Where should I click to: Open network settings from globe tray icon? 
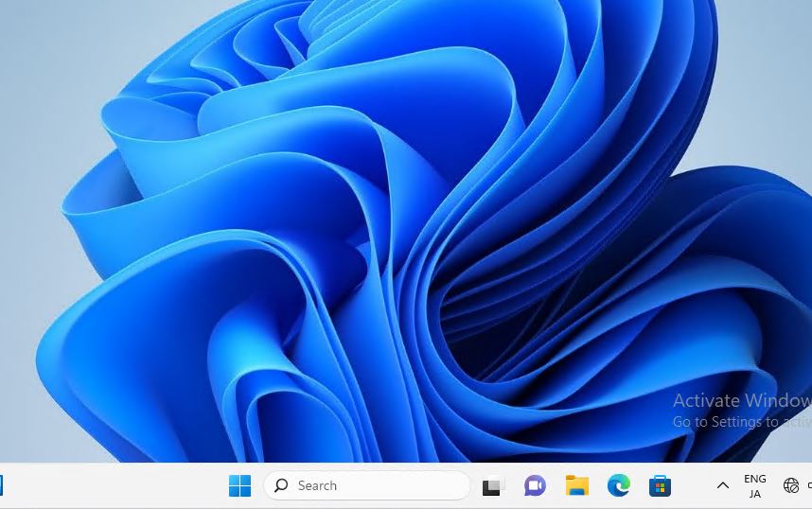click(791, 485)
